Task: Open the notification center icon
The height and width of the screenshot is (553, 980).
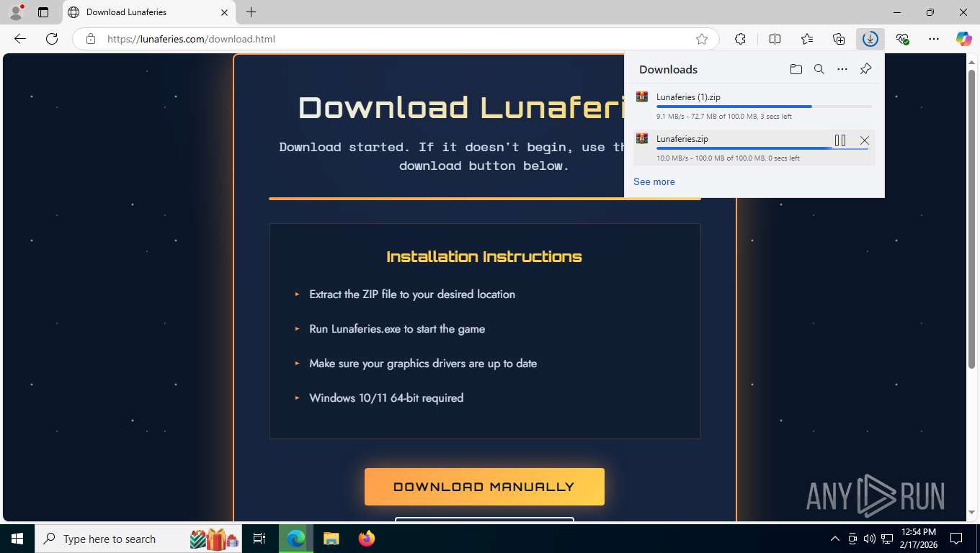Action: [x=956, y=539]
